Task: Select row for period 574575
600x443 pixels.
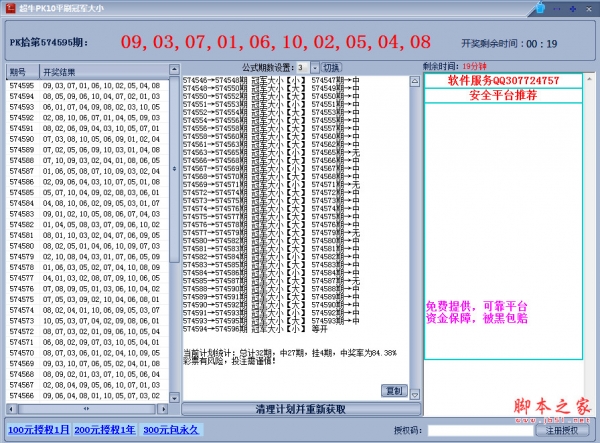Action: click(x=87, y=299)
